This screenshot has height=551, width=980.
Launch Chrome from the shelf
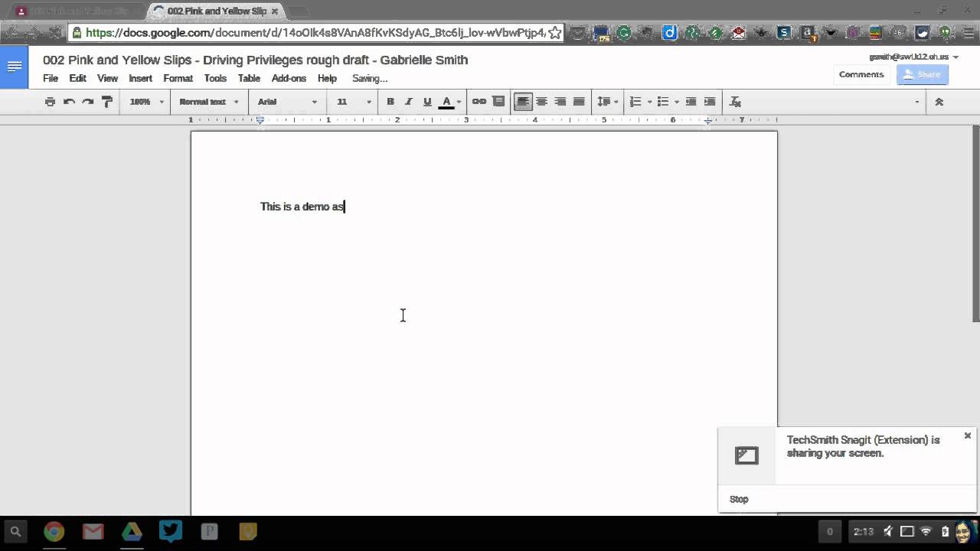[x=54, y=531]
